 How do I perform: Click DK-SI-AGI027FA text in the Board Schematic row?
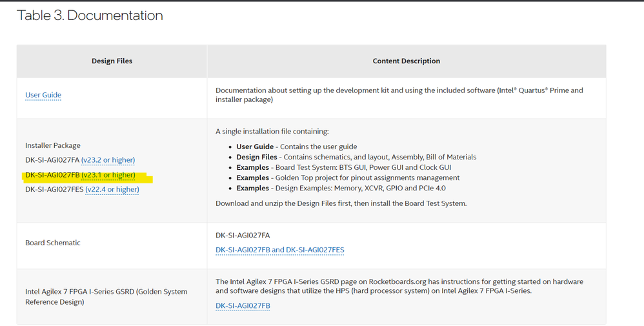pos(243,236)
